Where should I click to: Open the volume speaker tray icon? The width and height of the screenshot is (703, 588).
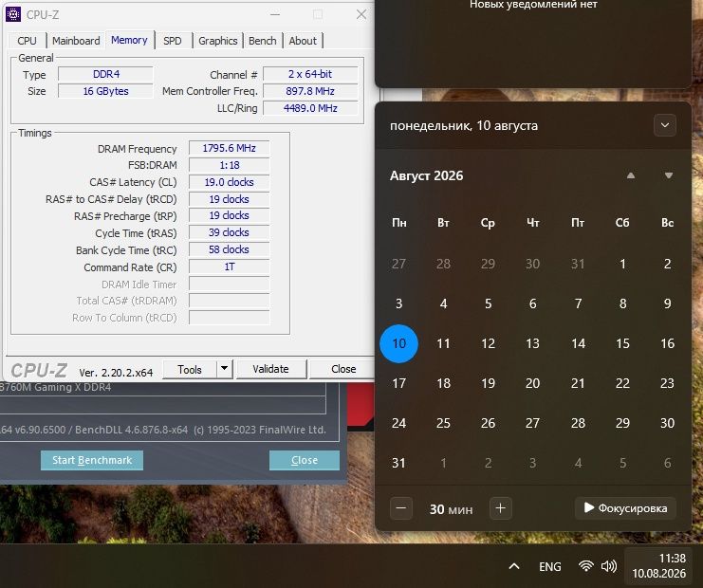coord(609,566)
